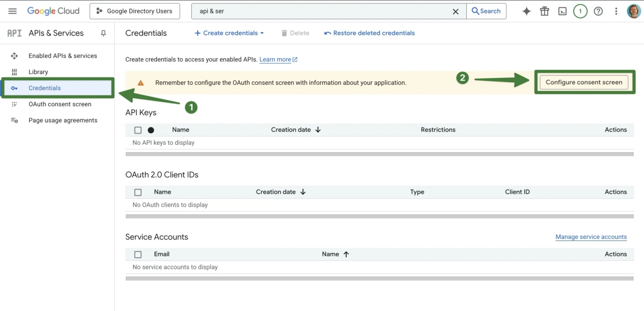Toggle the API Keys select-all checkbox

(x=138, y=130)
